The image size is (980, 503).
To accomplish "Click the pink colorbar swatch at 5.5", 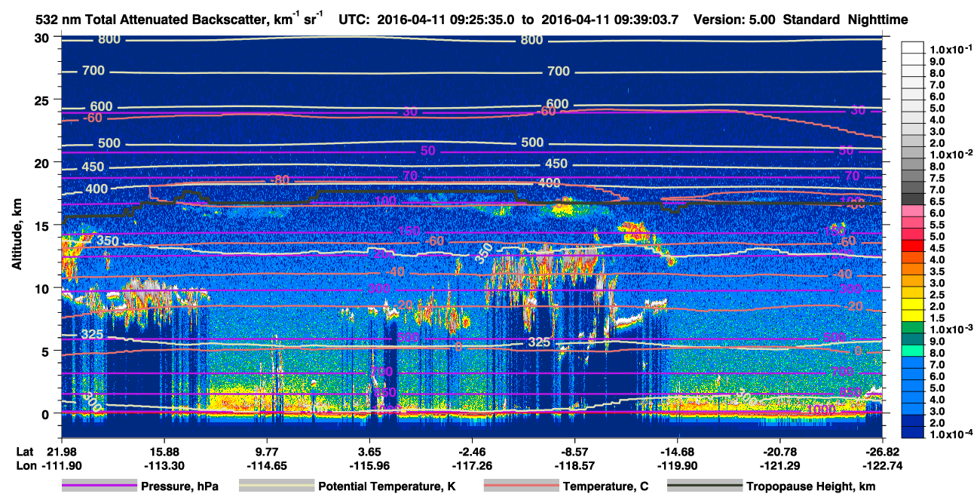I will (912, 223).
